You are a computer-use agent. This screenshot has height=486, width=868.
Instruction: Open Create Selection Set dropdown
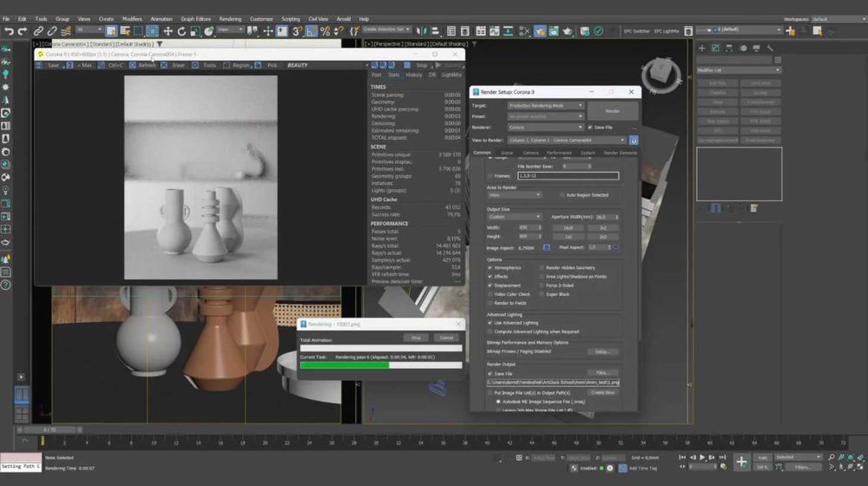(x=387, y=30)
